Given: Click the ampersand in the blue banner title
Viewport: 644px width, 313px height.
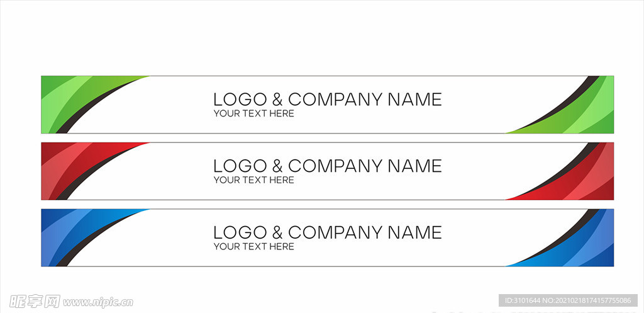Looking at the screenshot, I should 277,233.
